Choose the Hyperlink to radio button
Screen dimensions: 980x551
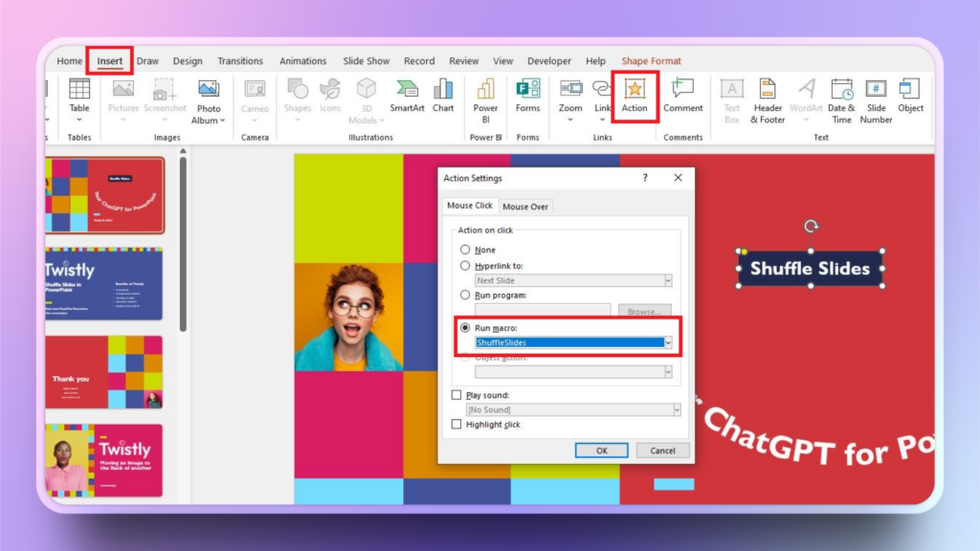[466, 265]
